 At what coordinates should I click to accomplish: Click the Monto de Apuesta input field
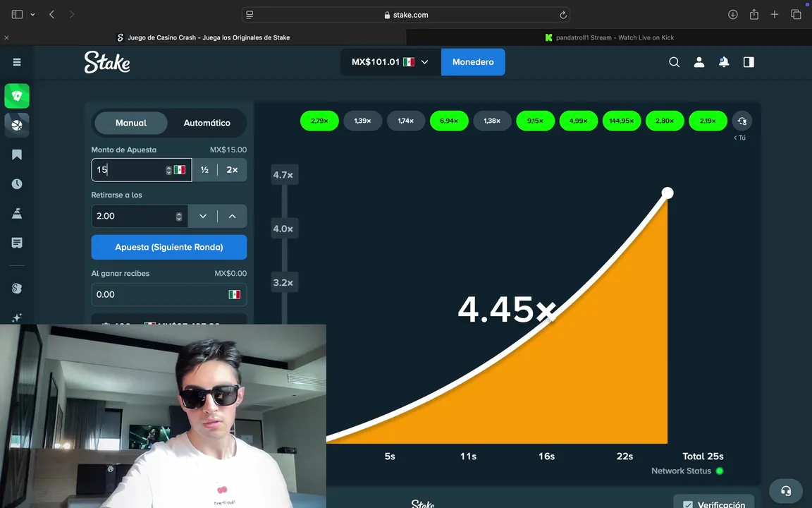(142, 170)
